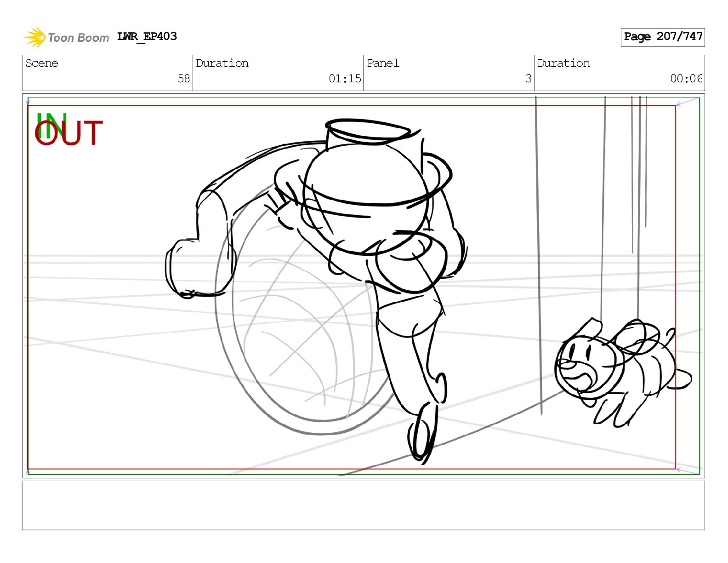
Task: Click the red OUT camera label
Action: [68, 133]
